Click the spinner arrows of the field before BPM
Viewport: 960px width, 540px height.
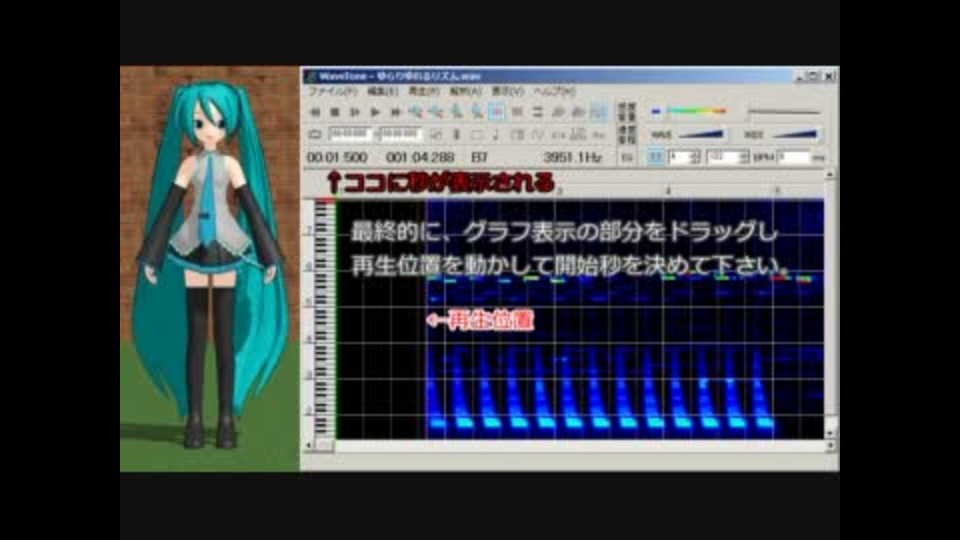pos(743,157)
